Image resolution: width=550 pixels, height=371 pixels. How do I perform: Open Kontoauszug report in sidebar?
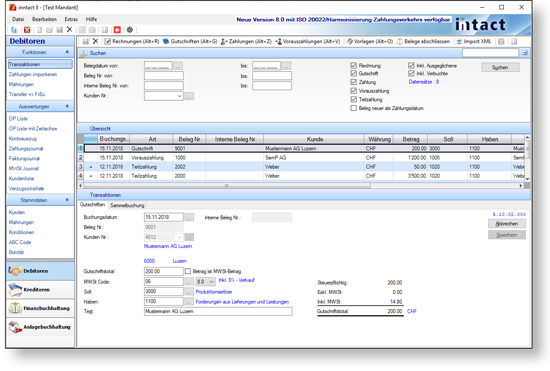click(23, 139)
